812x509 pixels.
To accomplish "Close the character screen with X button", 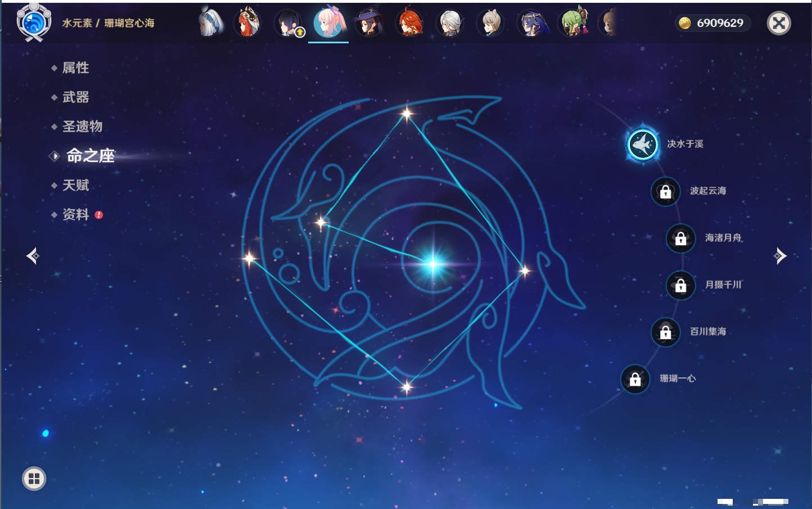I will coord(779,23).
